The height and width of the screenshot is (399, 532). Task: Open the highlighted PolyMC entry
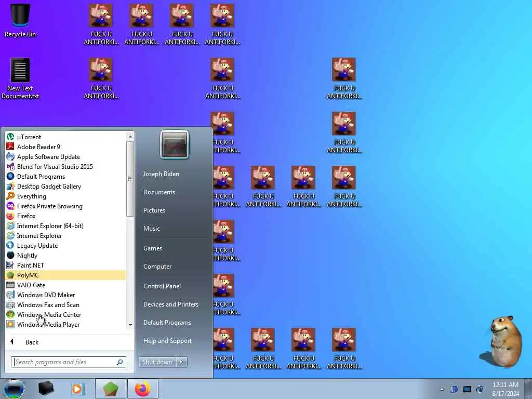tap(65, 275)
